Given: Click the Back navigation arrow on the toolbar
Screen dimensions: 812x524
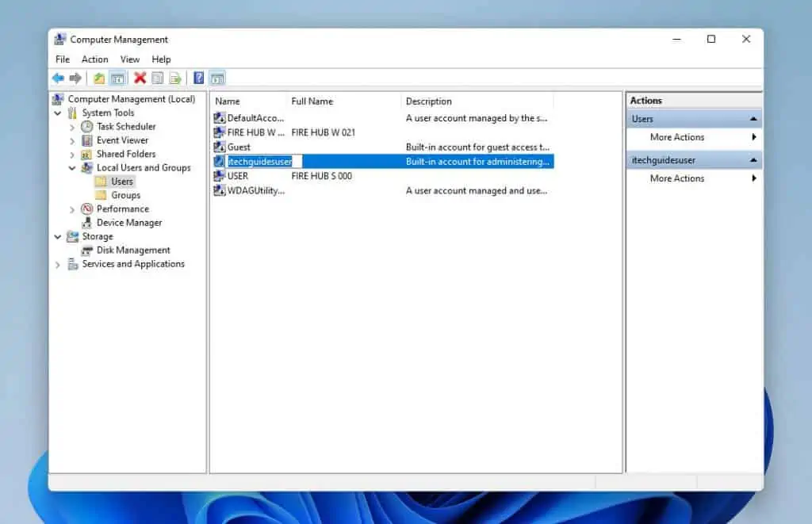Looking at the screenshot, I should click(57, 78).
